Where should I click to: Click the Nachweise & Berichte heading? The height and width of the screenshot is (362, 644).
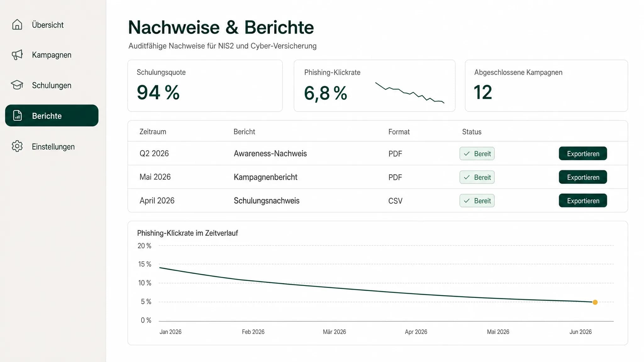[221, 27]
